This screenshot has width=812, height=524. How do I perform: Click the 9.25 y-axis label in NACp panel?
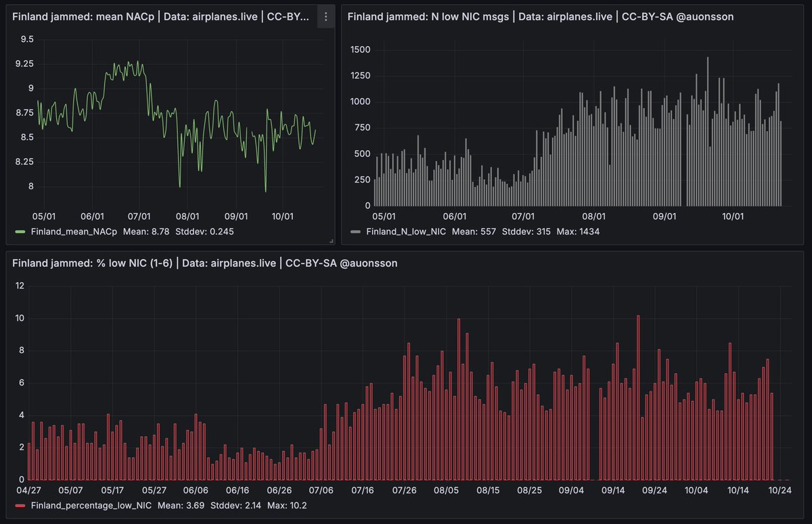coord(24,64)
